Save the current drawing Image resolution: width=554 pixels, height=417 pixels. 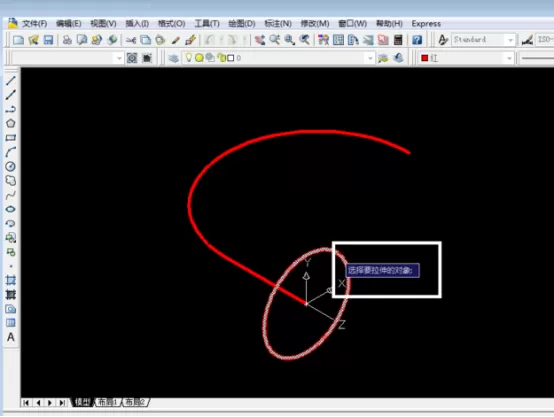point(48,40)
